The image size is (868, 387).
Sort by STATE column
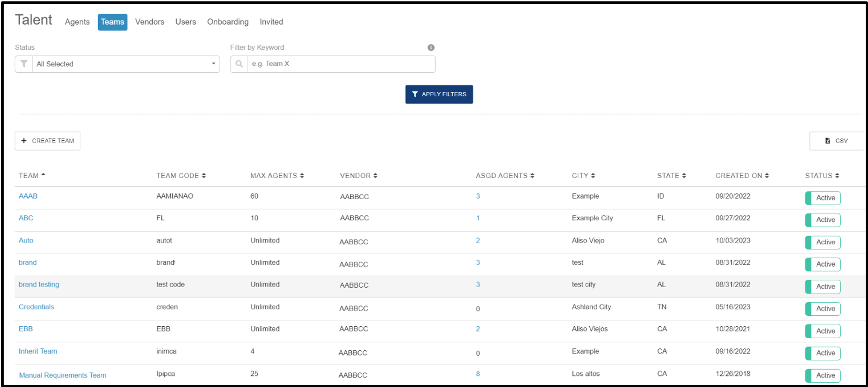click(671, 176)
